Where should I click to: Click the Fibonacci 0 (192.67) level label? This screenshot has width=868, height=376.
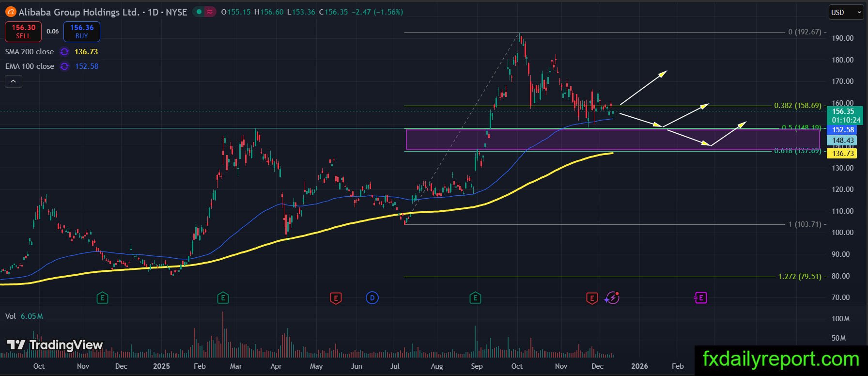pyautogui.click(x=805, y=32)
